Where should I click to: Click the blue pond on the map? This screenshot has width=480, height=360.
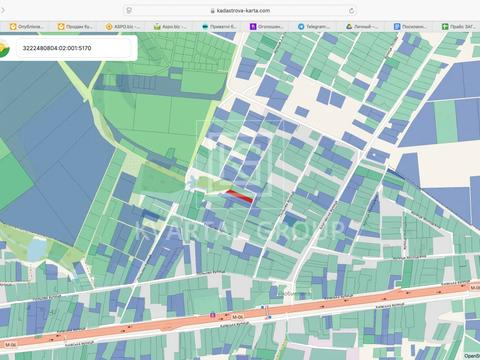(37, 250)
